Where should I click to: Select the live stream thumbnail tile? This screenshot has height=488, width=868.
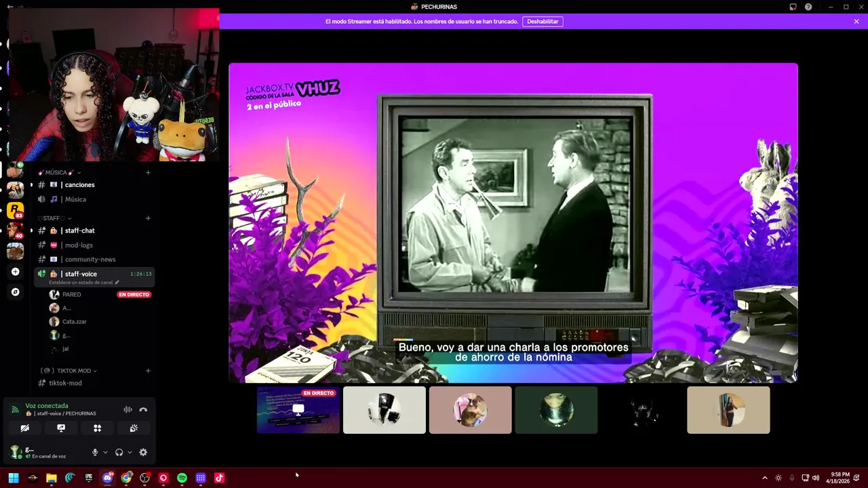(x=298, y=410)
